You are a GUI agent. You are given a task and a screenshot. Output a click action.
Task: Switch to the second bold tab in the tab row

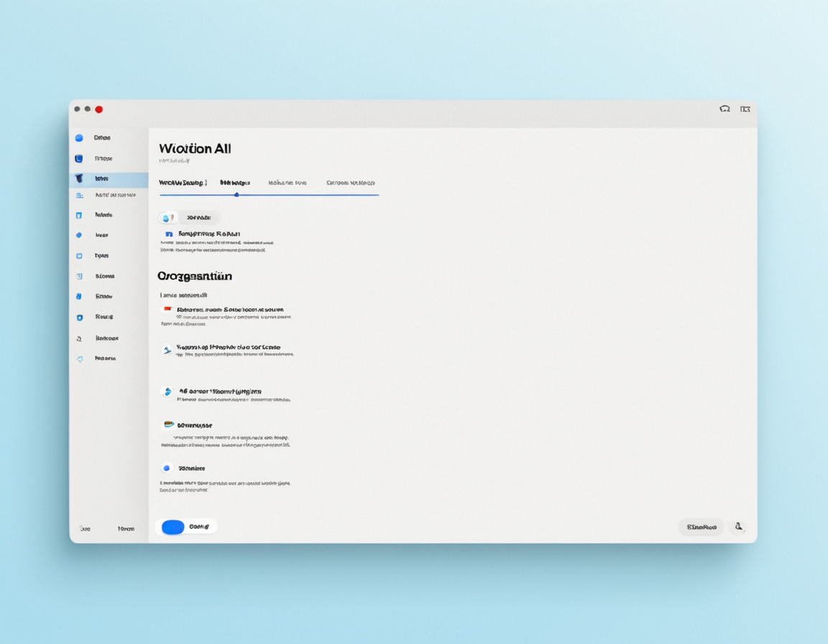click(235, 183)
